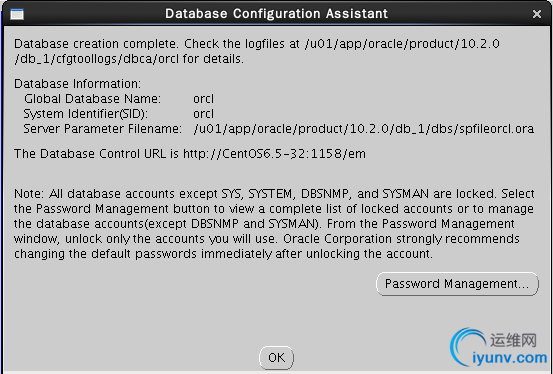Screen dimensions: 553x374
Task: Click the Database Control URL http://CentOS6.5-32:1158/em
Action: pos(274,154)
